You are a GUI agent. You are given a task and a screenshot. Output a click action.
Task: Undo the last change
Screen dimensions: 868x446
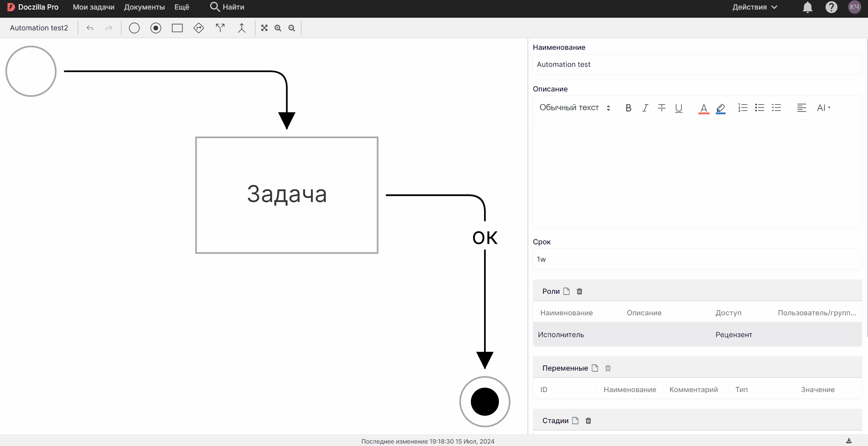90,28
